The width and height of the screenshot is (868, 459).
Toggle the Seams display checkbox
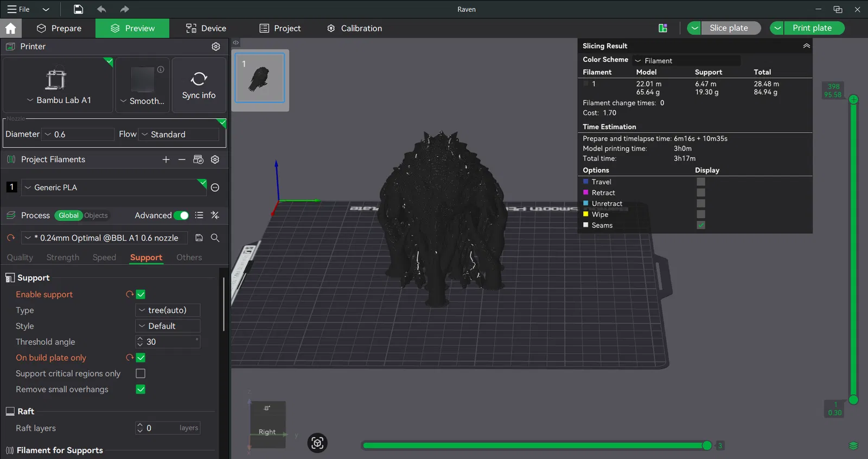[x=701, y=225]
